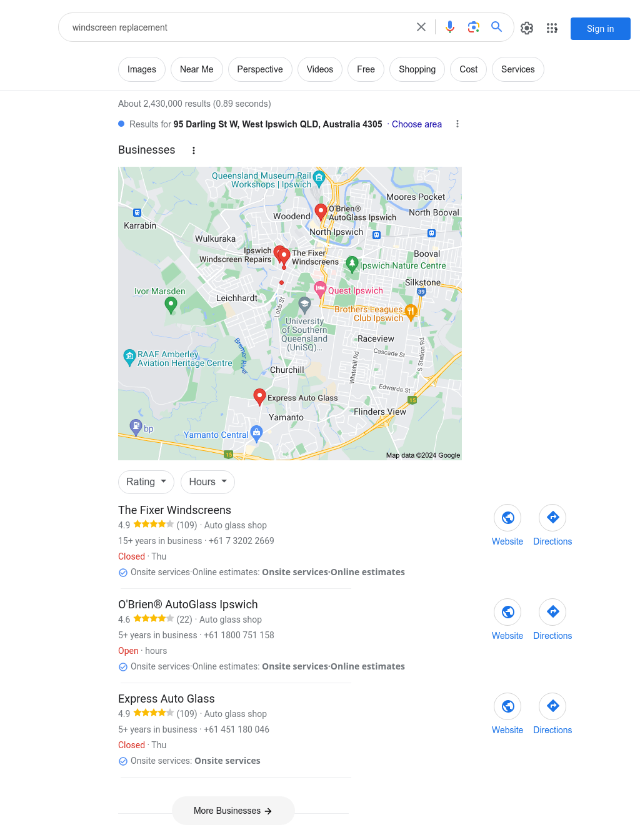Start voice search with microphone icon
This screenshot has height=840, width=640.
click(450, 27)
